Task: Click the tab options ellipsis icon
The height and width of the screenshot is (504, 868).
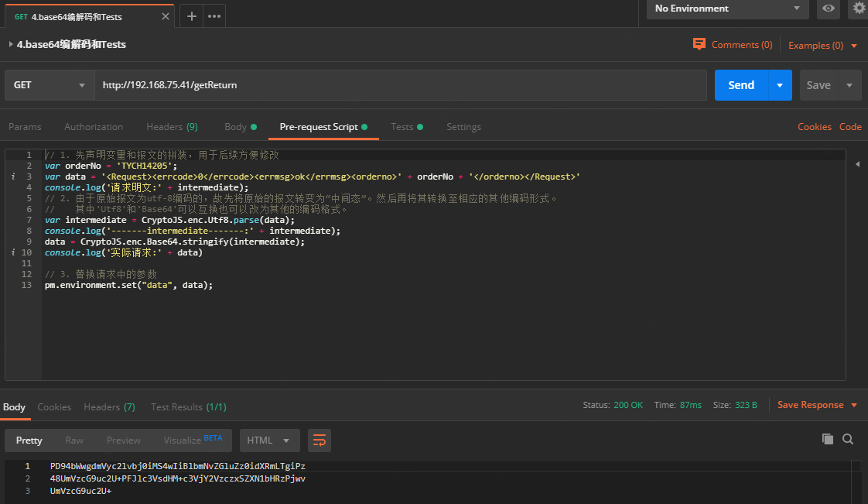Action: pos(214,15)
